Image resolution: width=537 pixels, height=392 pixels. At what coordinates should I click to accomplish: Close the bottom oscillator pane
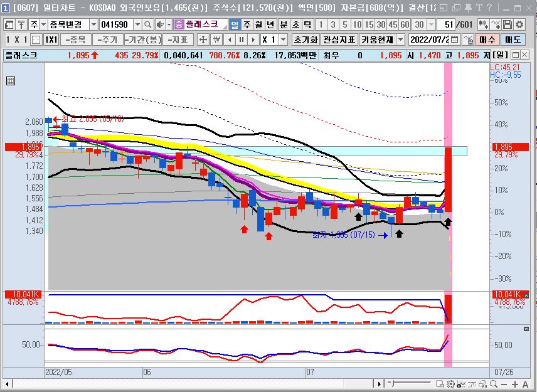click(526, 329)
